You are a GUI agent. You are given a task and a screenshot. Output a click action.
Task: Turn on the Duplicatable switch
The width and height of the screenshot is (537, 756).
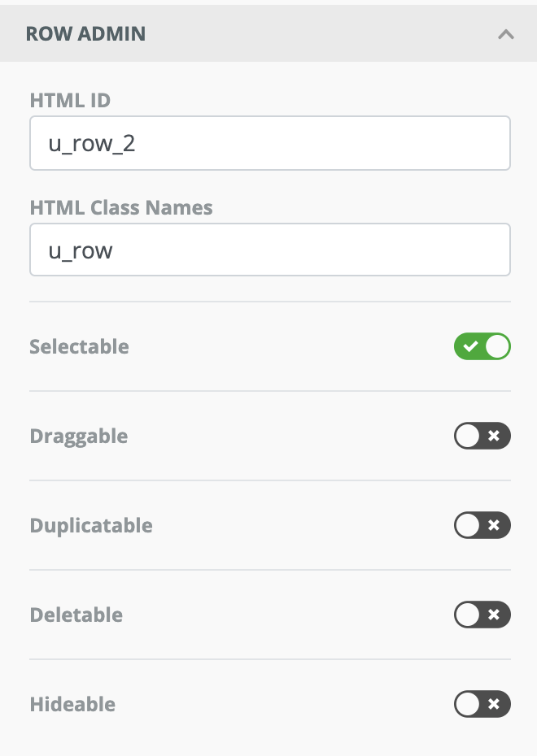click(x=482, y=525)
